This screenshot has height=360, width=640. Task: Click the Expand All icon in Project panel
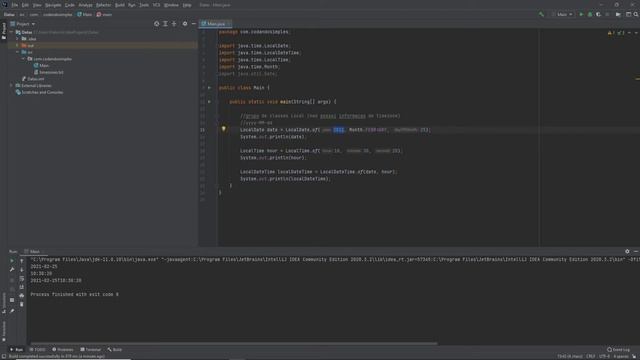[165, 24]
